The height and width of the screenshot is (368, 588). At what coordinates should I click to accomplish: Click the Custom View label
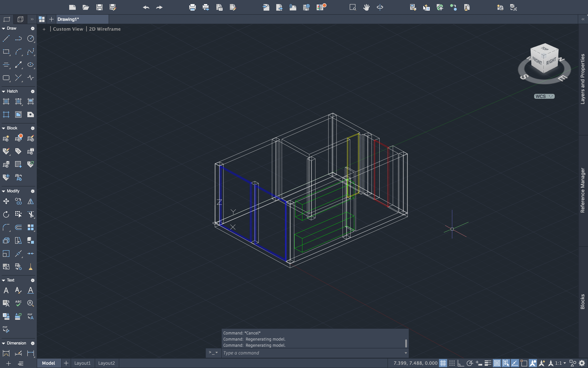[x=68, y=29]
